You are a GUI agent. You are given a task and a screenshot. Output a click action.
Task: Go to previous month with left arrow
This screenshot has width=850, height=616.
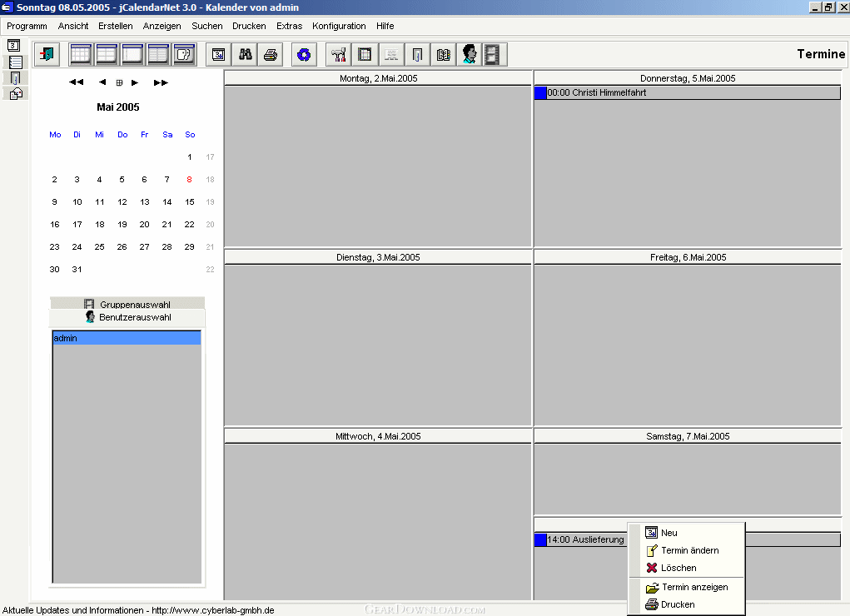point(102,82)
